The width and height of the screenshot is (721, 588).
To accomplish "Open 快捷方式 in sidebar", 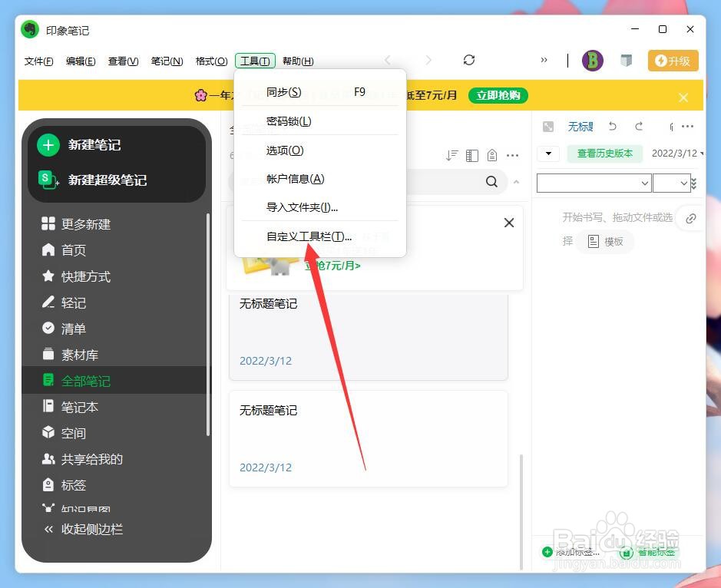I will click(x=76, y=276).
